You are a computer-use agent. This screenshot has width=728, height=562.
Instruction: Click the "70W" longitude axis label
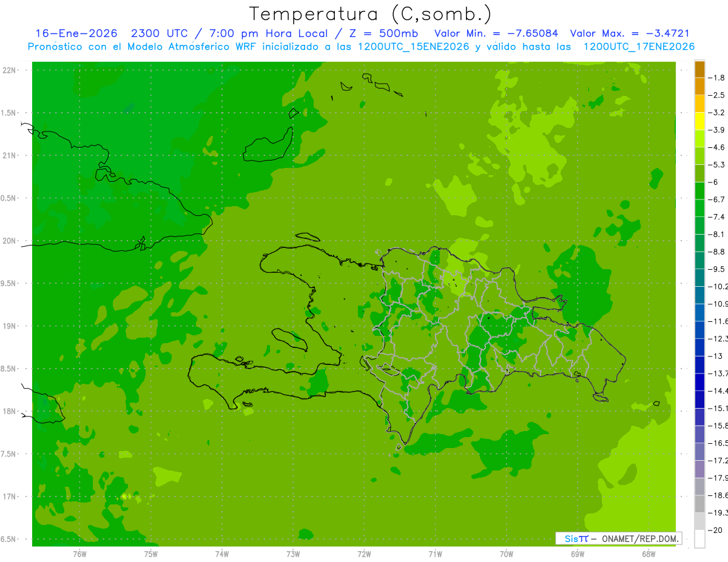coord(506,554)
